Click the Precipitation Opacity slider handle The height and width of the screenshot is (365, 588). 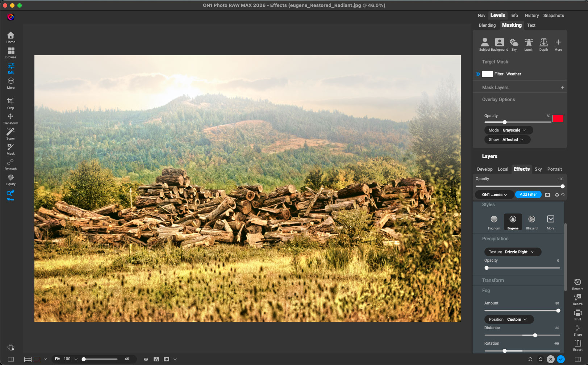point(487,268)
